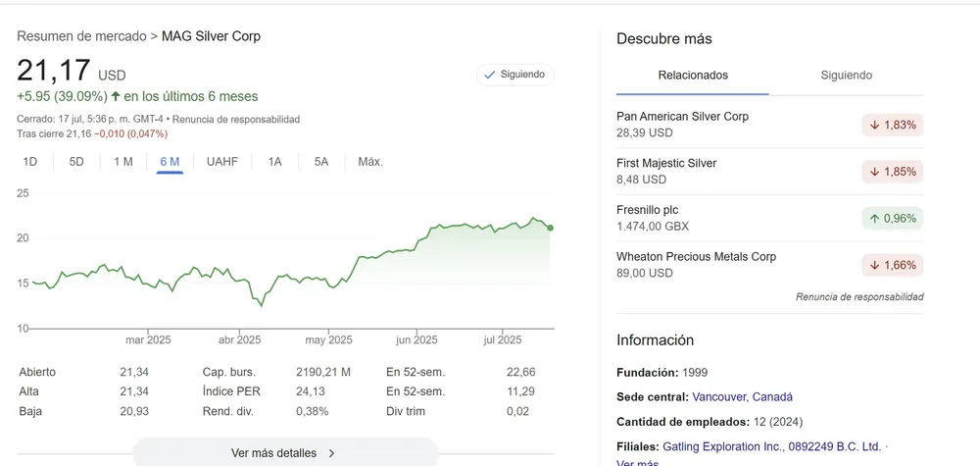Click the Índice PER value 24,13
Screen dimensions: 980x466
310,391
